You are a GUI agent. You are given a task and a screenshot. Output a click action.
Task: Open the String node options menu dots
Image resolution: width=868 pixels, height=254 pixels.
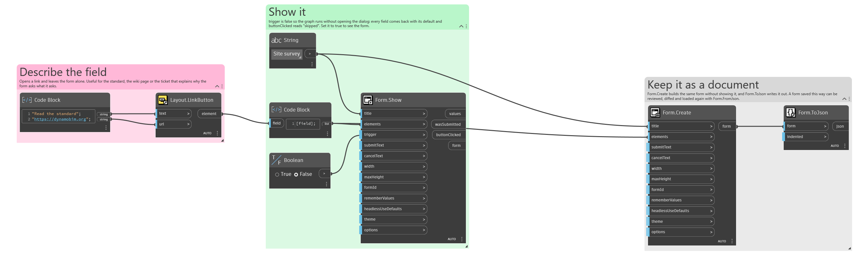coord(312,64)
